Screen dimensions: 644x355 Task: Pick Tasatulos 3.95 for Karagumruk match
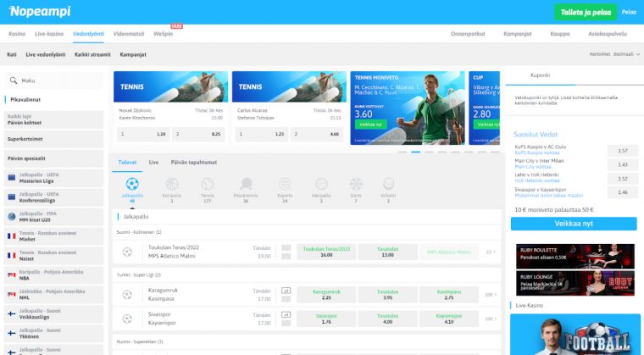(x=388, y=295)
